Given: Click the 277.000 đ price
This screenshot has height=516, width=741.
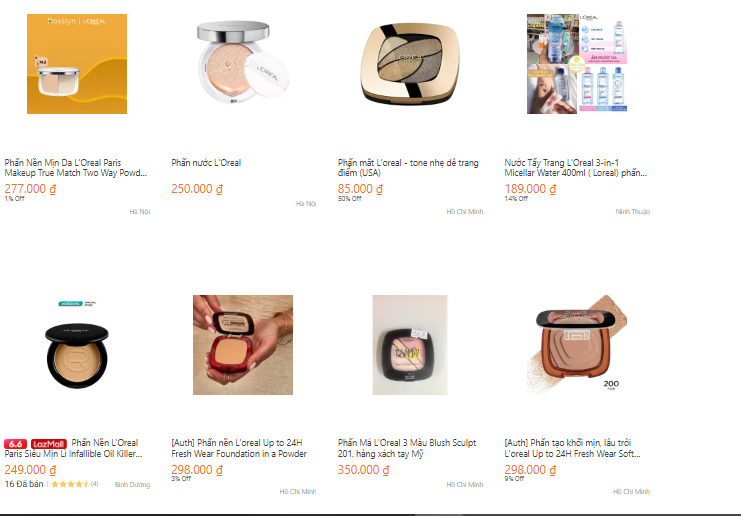Looking at the screenshot, I should [30, 189].
